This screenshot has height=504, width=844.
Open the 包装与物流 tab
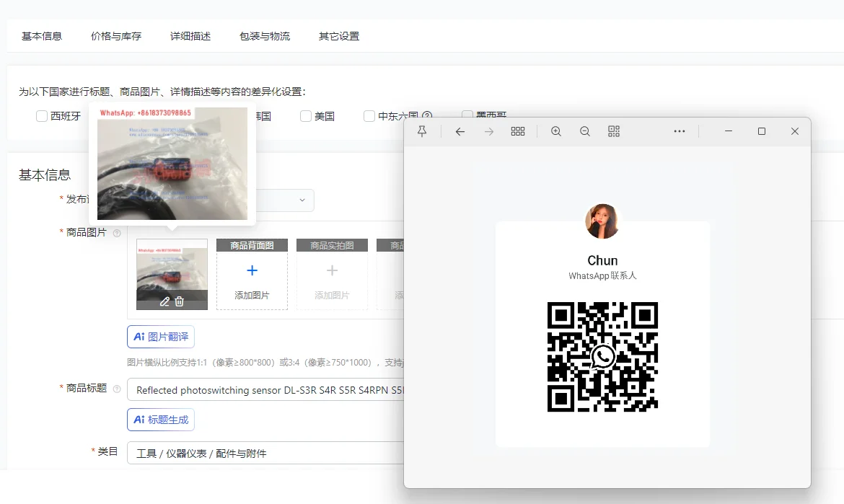265,36
